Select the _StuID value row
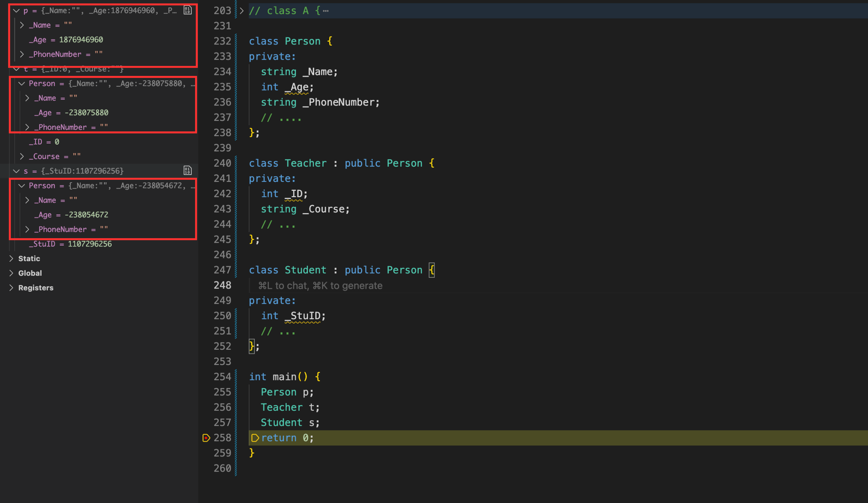Viewport: 868px width, 503px height. tap(70, 244)
